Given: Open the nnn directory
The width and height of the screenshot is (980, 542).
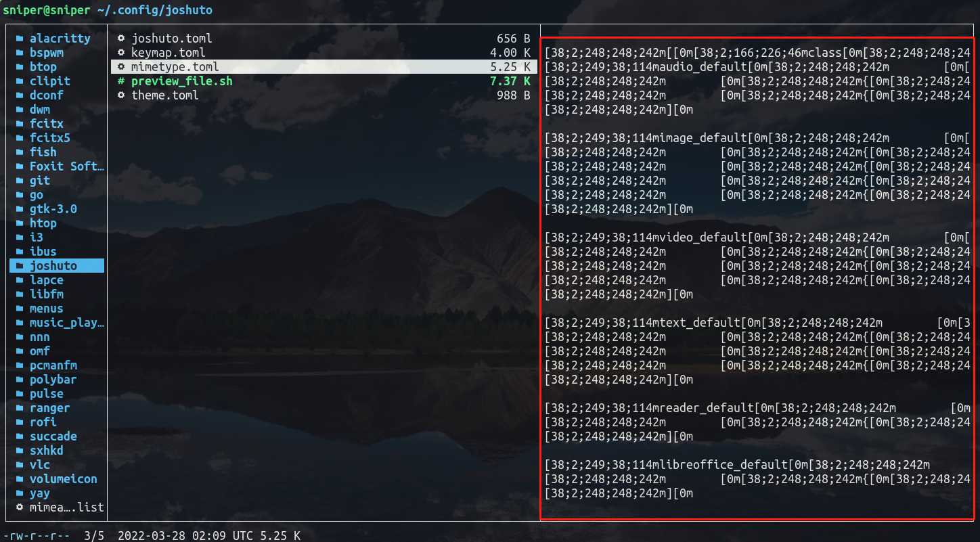Looking at the screenshot, I should point(40,337).
